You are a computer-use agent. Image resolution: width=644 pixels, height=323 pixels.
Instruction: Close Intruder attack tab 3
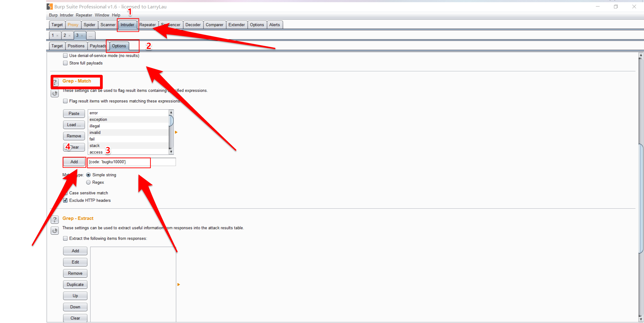click(x=82, y=36)
